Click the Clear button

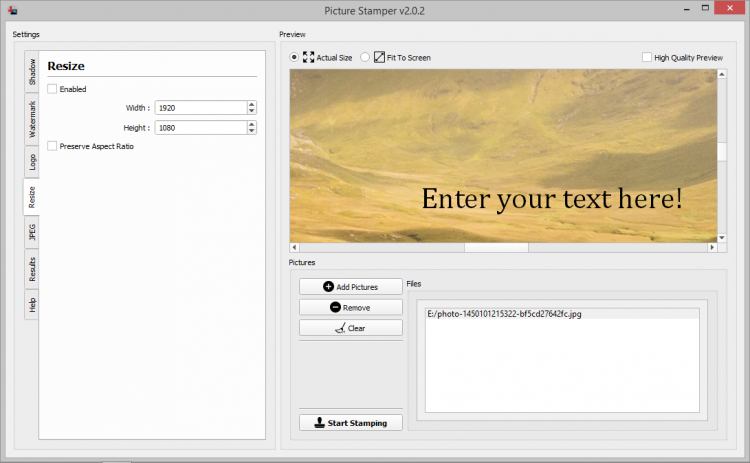point(351,328)
